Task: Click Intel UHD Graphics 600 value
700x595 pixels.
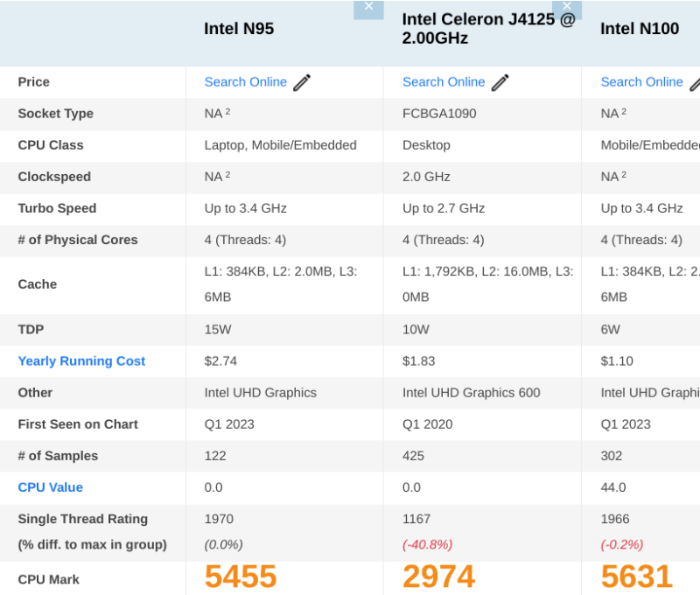Action: (472, 393)
